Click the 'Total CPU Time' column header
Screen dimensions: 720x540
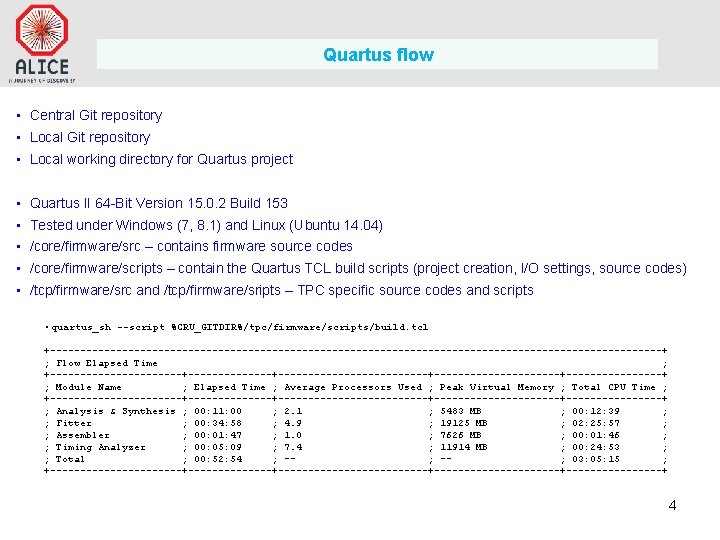click(613, 387)
